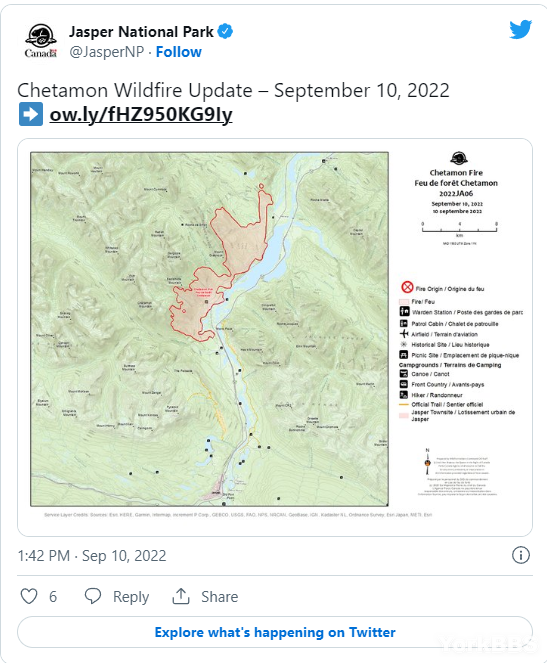Click Explore what's happening on Twitter
Viewport: 547px width, 663px height.
pos(275,632)
